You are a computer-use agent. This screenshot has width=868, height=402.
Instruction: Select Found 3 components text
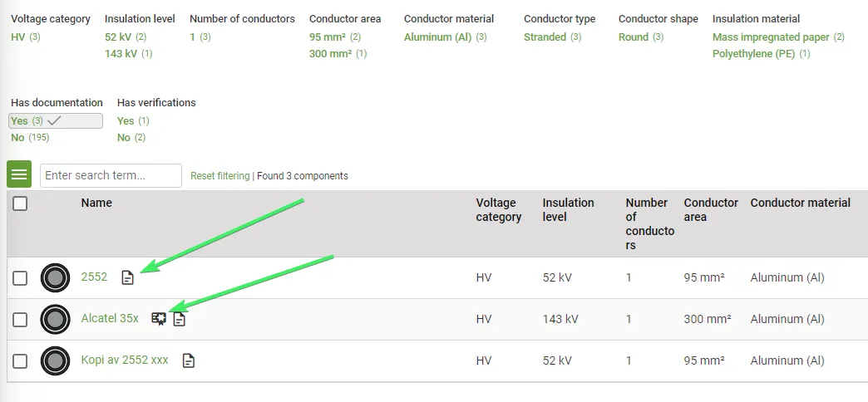pos(303,176)
